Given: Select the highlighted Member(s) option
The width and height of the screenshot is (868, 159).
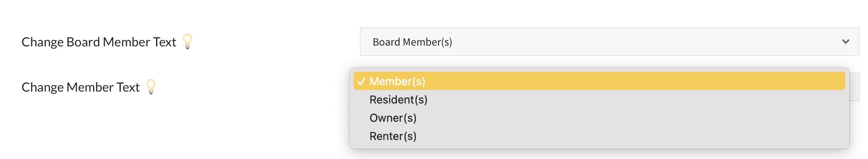Looking at the screenshot, I should (397, 81).
